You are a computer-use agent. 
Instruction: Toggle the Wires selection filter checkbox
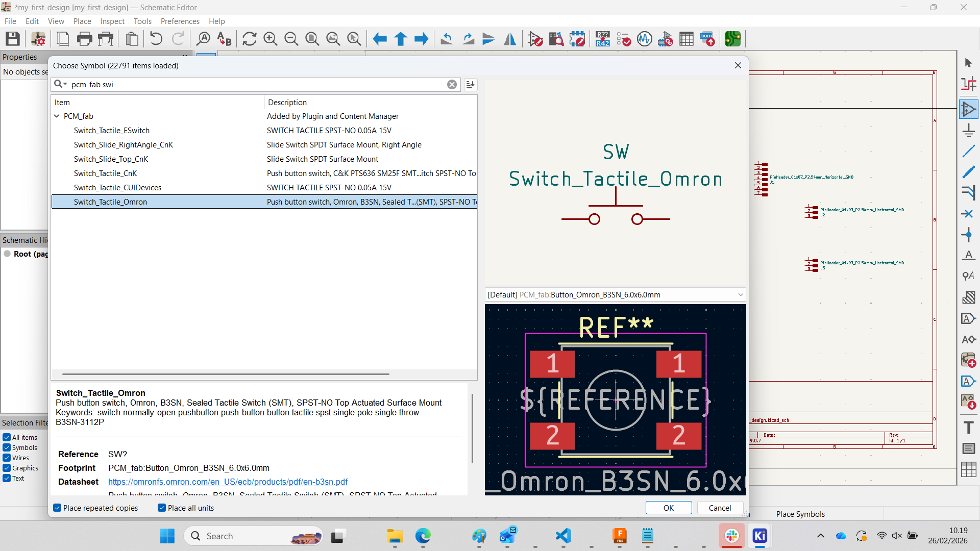tap(7, 458)
